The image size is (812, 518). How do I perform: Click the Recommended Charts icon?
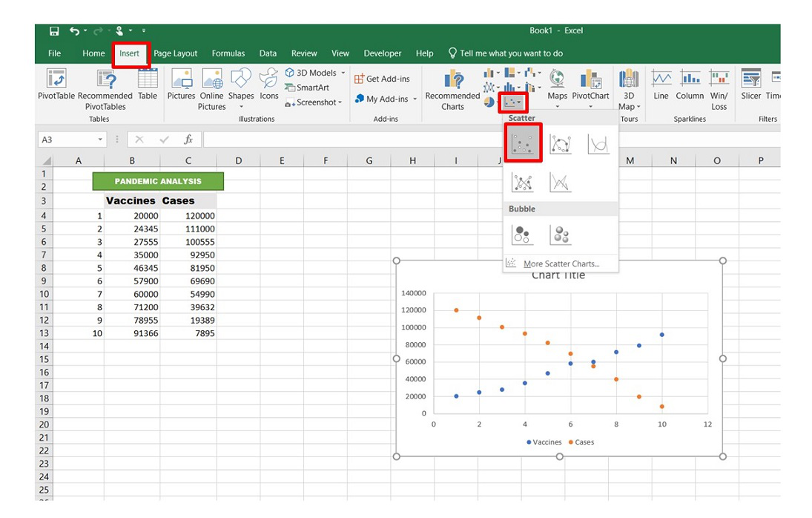pyautogui.click(x=452, y=81)
